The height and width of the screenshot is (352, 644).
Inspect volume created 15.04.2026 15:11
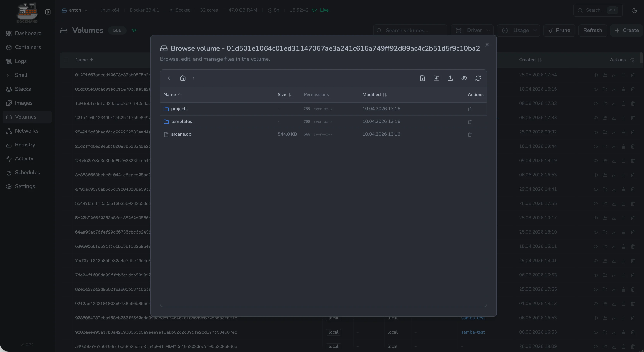coord(595,247)
